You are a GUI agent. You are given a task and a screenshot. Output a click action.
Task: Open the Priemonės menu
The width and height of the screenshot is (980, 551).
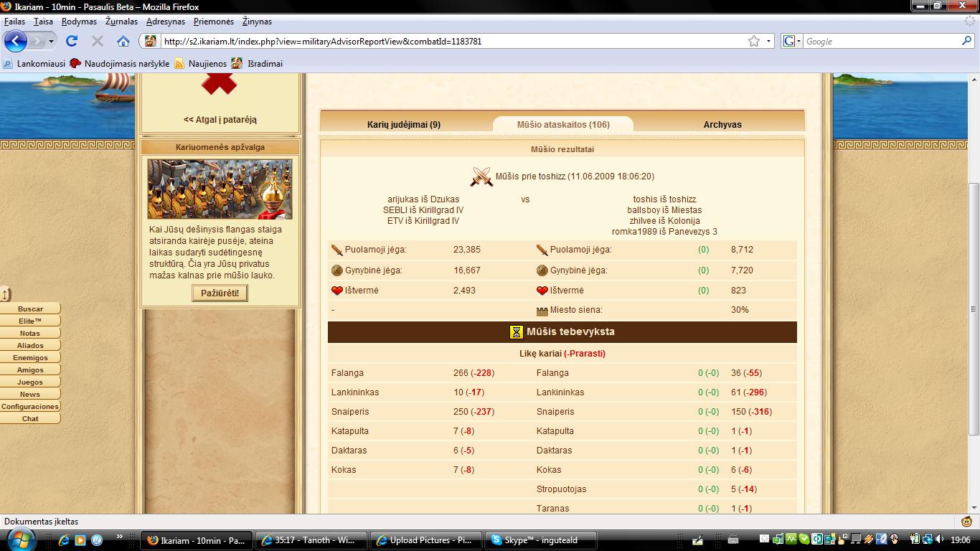[x=214, y=22]
